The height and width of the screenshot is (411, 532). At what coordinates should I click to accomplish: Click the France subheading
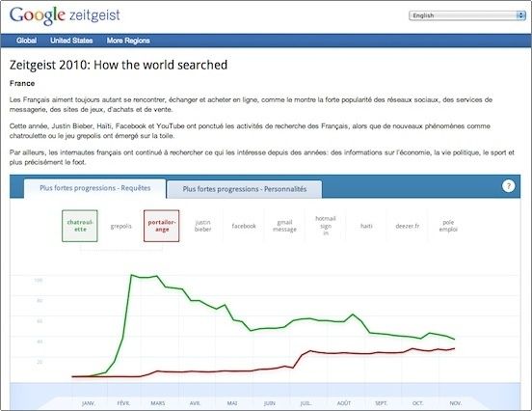pos(22,84)
